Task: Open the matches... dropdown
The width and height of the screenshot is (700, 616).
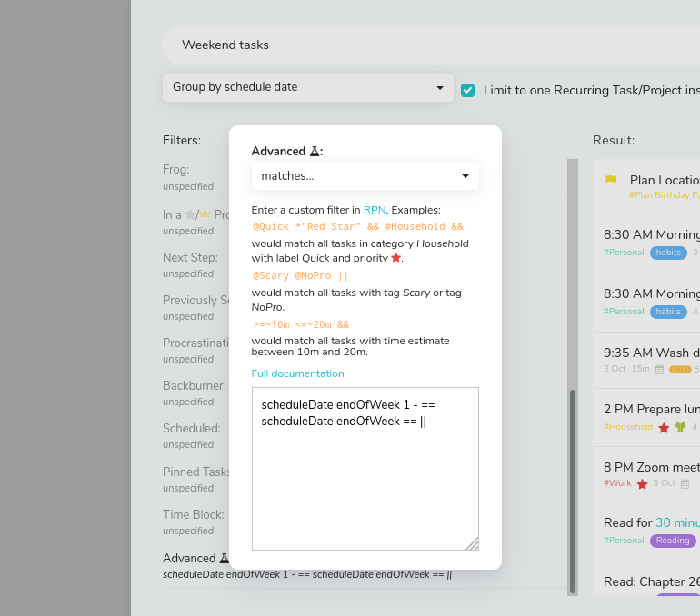Action: click(x=365, y=175)
